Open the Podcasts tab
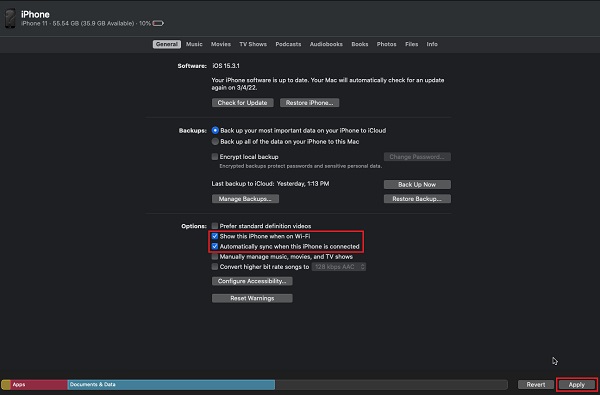600x395 pixels. [x=288, y=44]
